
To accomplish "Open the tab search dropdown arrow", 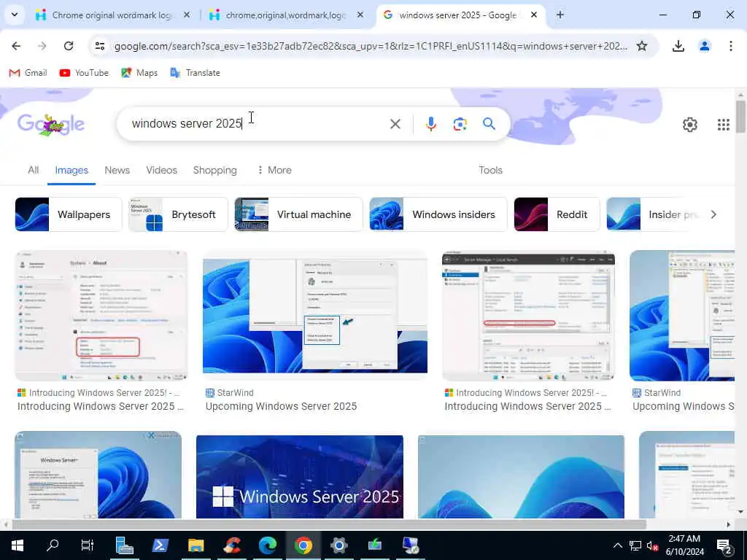I will tap(15, 15).
